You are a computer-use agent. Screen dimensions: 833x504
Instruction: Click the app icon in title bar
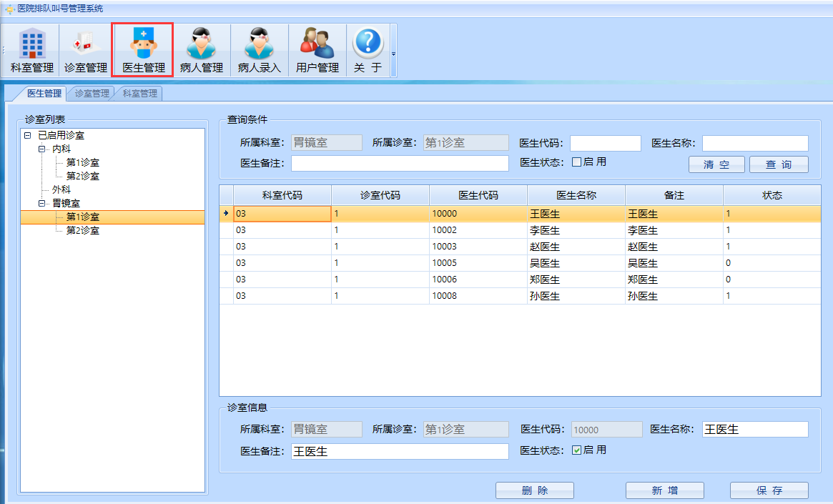pos(9,9)
